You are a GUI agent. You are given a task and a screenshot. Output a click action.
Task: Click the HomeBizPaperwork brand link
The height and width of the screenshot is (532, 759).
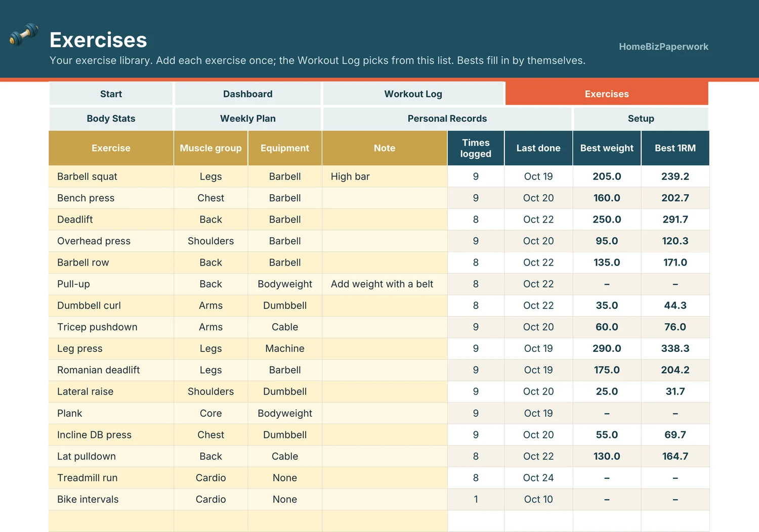tap(663, 47)
